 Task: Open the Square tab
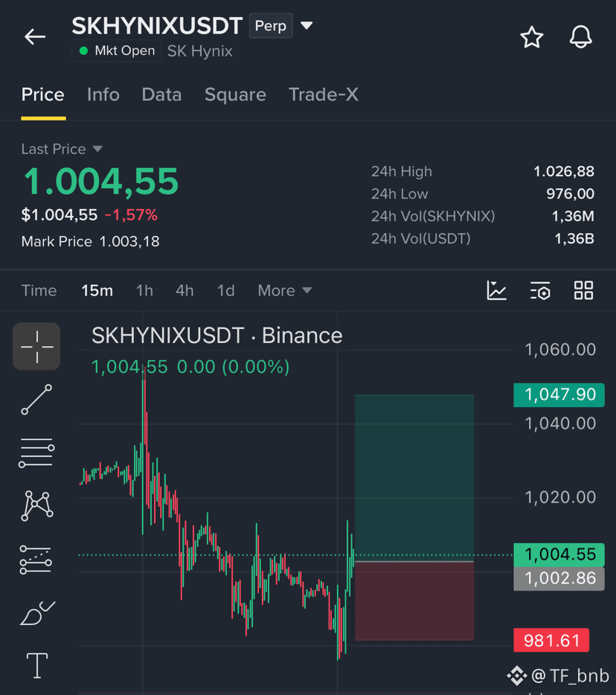coord(235,95)
